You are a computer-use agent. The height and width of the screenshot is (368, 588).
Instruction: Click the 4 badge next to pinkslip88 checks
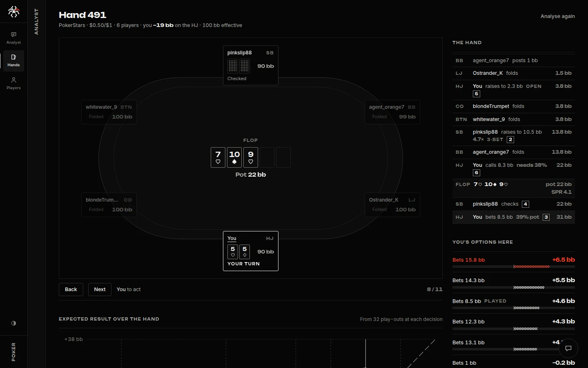(x=526, y=204)
